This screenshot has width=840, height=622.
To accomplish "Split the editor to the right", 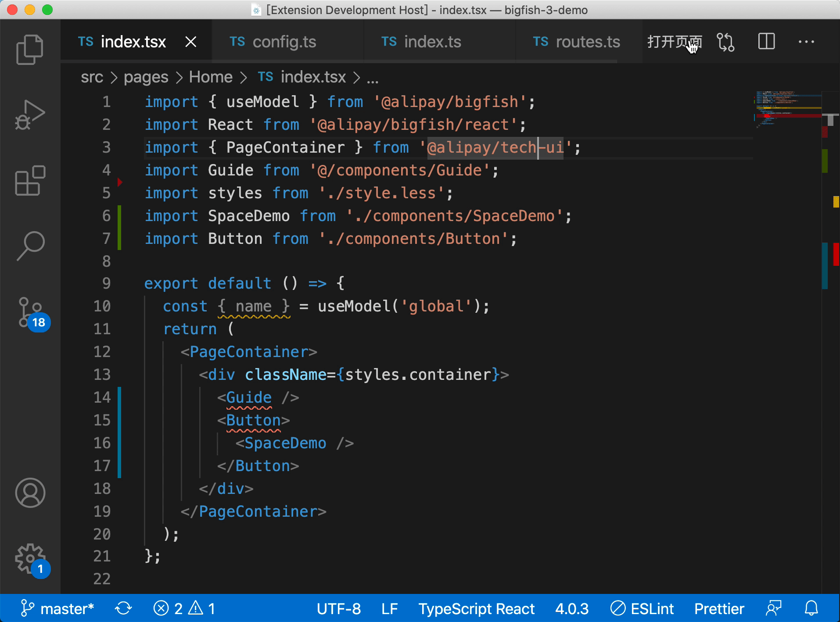I will (x=766, y=42).
